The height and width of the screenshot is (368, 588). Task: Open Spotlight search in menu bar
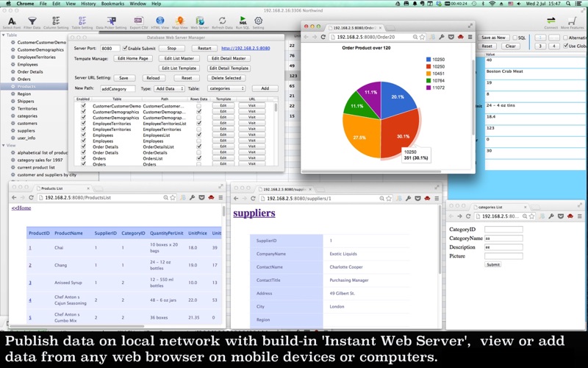568,4
